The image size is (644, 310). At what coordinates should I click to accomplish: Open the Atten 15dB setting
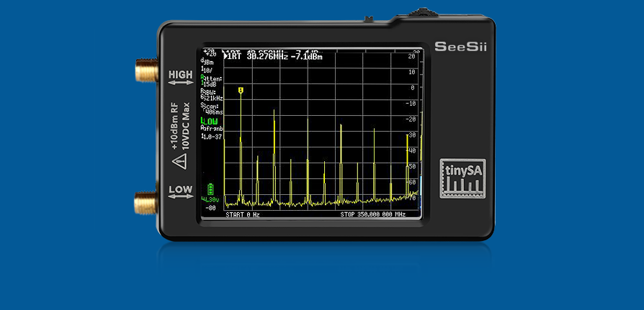point(213,81)
